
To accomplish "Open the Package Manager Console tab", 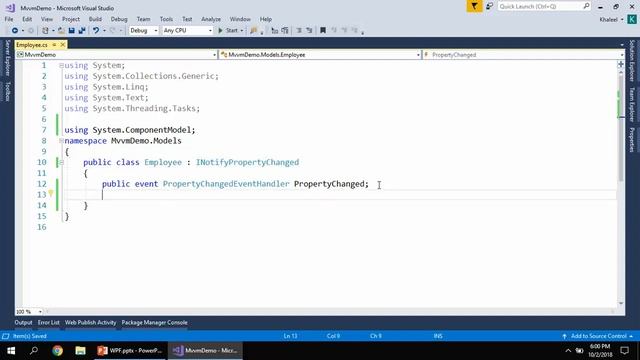I will tap(154, 322).
